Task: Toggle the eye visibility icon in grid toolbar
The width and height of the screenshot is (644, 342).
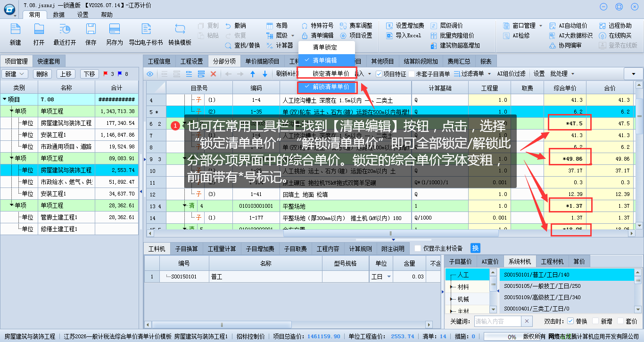Action: click(150, 74)
